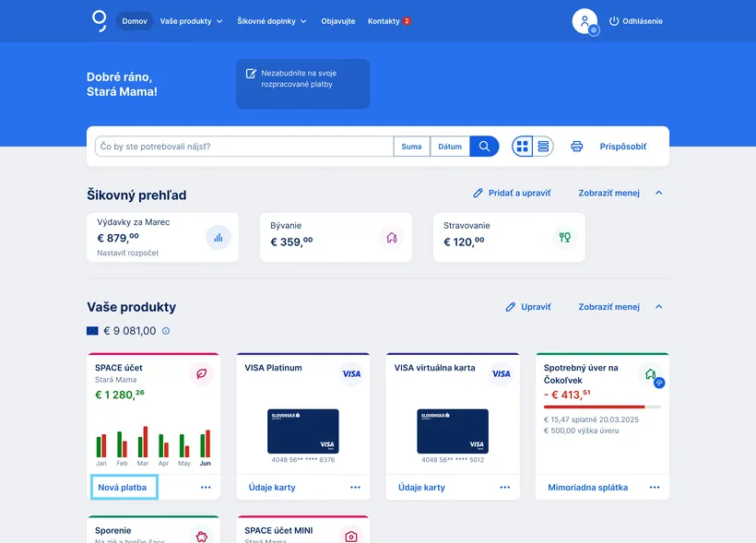Click the bar chart icon in Výdavky za Marec

coord(219,237)
